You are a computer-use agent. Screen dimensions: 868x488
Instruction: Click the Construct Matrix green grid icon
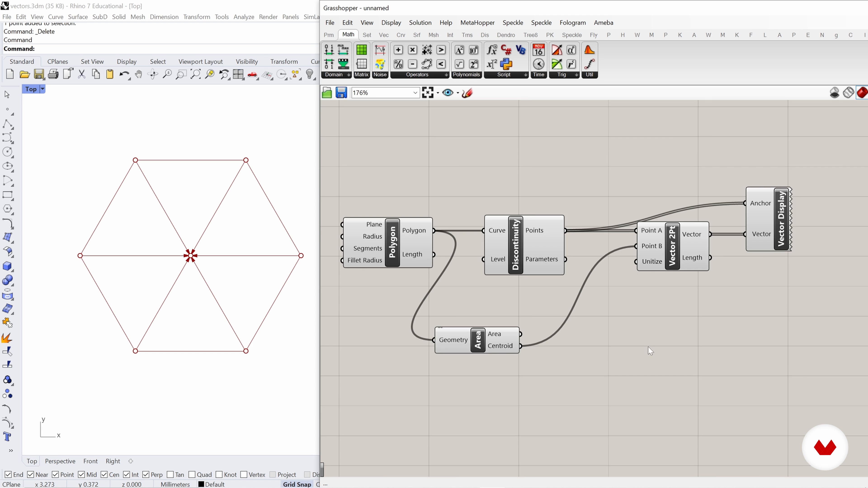point(362,50)
